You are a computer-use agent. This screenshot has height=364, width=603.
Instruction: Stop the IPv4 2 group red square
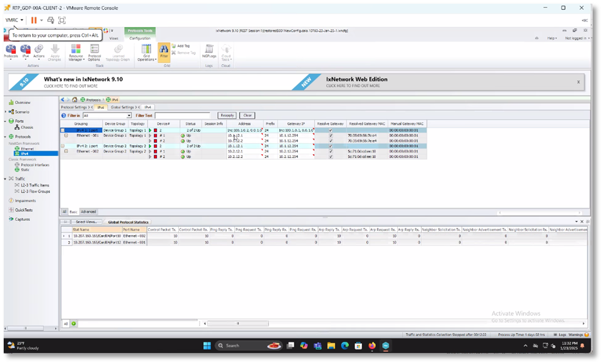click(155, 146)
